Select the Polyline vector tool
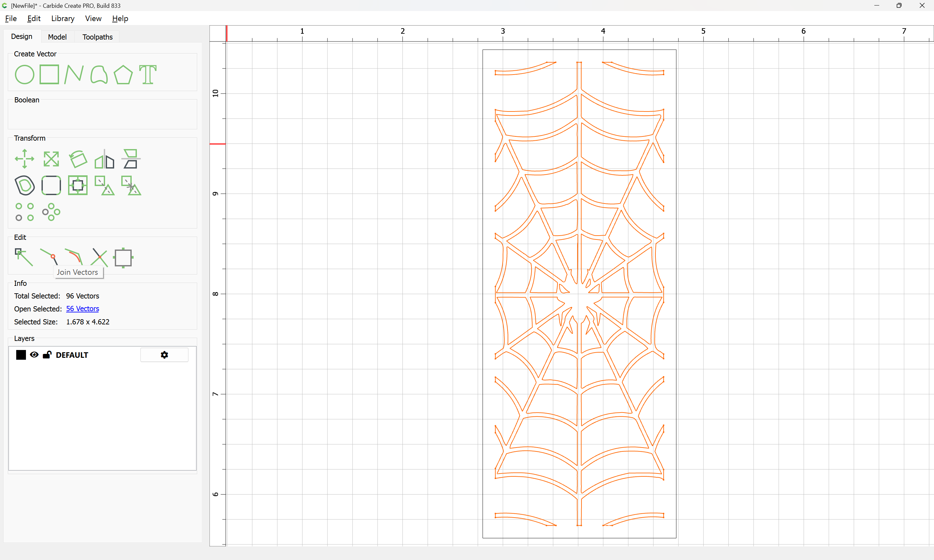 click(x=74, y=74)
